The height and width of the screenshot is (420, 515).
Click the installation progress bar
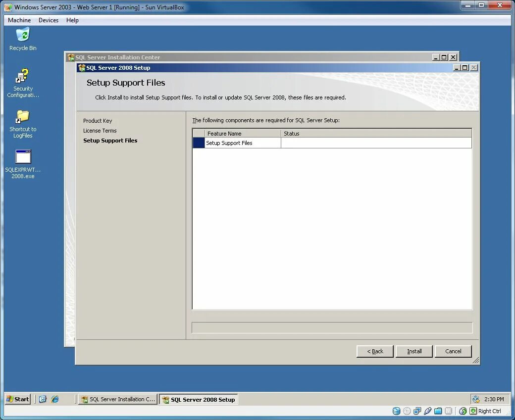tap(332, 327)
